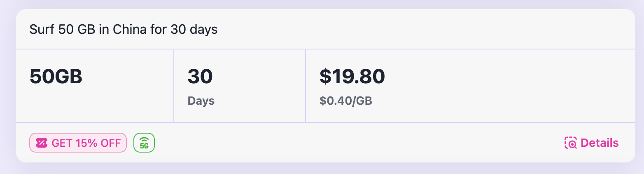Click "30 days" in the plan title
Screen dimensions: 644x174
tap(194, 30)
